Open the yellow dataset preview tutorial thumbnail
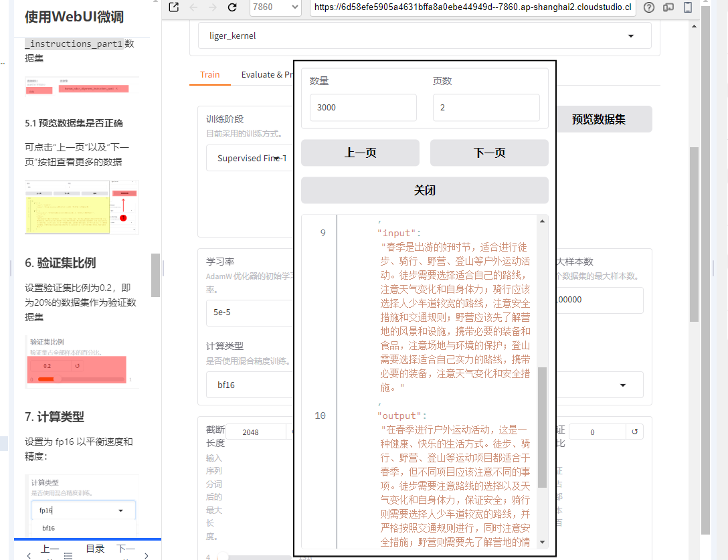This screenshot has height=560, width=728. tap(82, 207)
